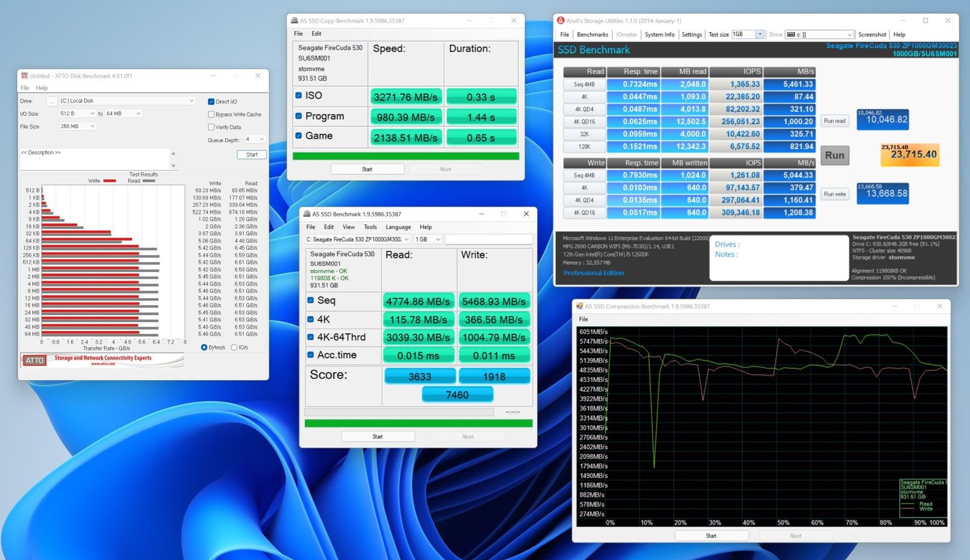Click the drive browse button in ATTO

click(52, 101)
